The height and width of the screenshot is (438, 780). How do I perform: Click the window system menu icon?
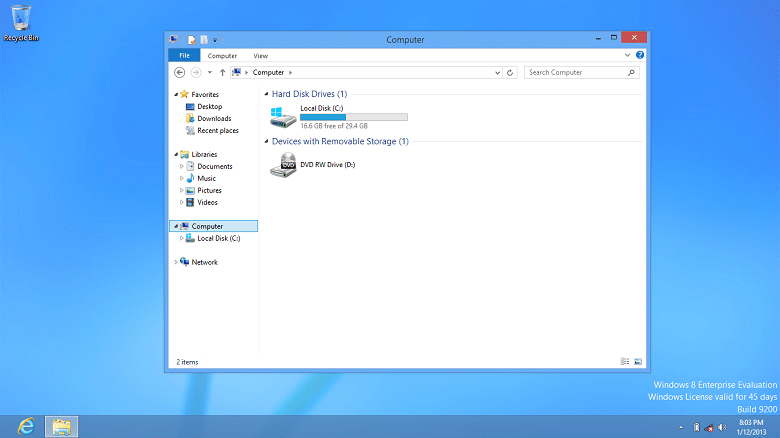coord(173,40)
